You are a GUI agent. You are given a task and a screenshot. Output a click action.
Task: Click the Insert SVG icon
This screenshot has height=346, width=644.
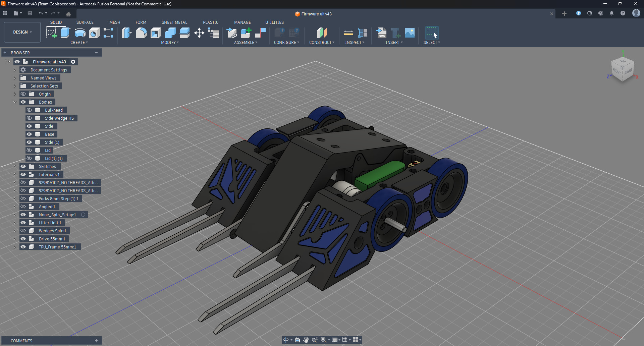pyautogui.click(x=381, y=33)
